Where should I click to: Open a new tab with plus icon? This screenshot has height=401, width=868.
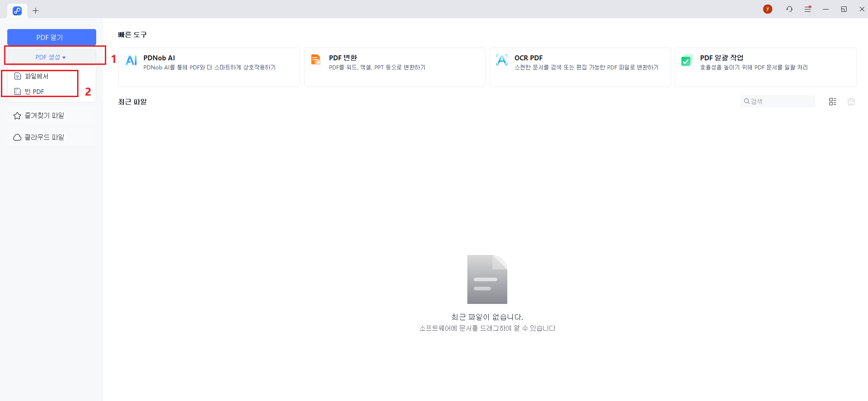[x=35, y=10]
